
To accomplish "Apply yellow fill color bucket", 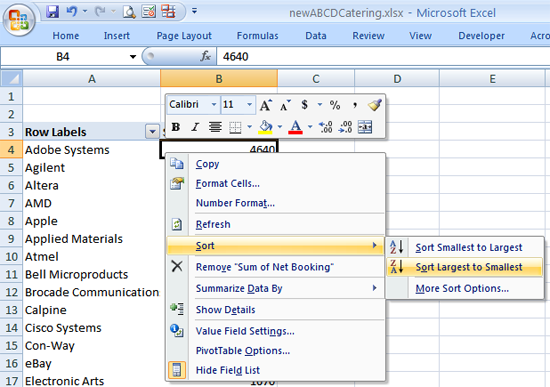I will point(266,127).
